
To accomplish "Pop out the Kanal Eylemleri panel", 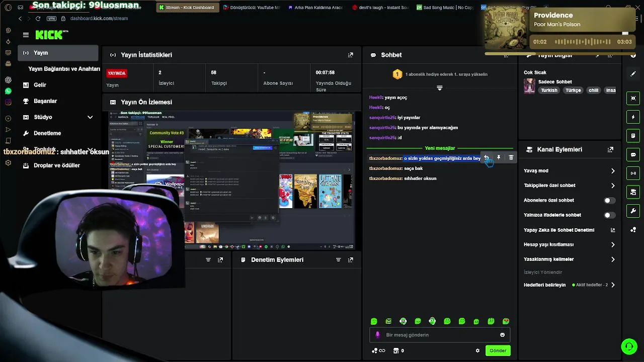I will tap(610, 149).
